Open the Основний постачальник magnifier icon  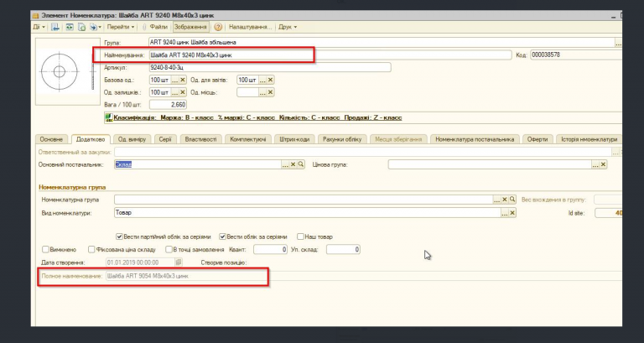tap(301, 164)
